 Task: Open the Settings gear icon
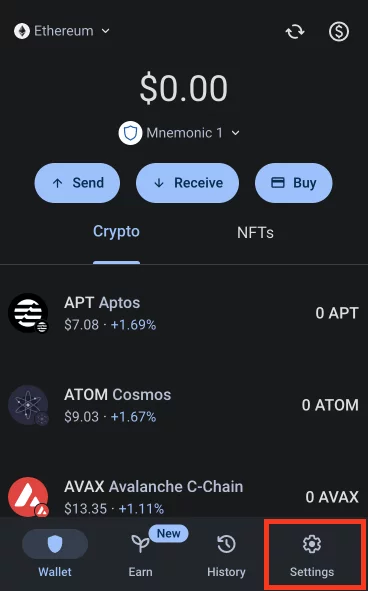[312, 544]
